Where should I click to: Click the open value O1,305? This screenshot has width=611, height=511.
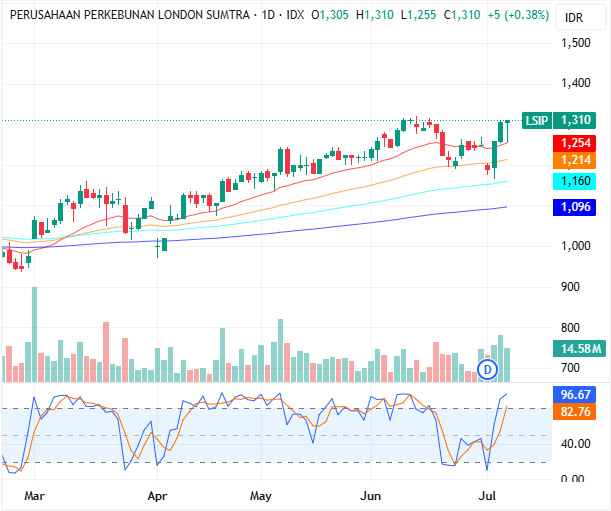[x=330, y=15]
